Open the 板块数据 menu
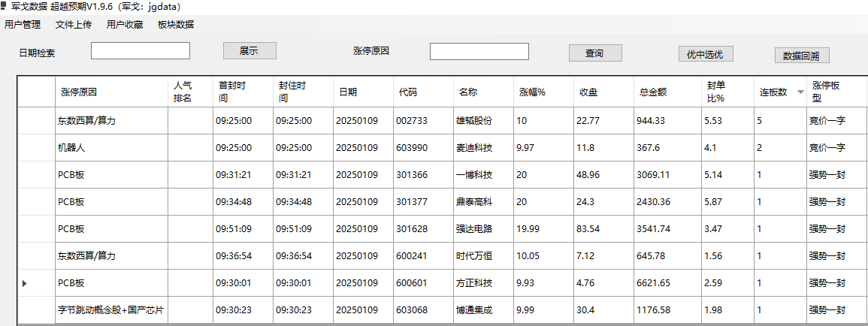 pyautogui.click(x=176, y=24)
